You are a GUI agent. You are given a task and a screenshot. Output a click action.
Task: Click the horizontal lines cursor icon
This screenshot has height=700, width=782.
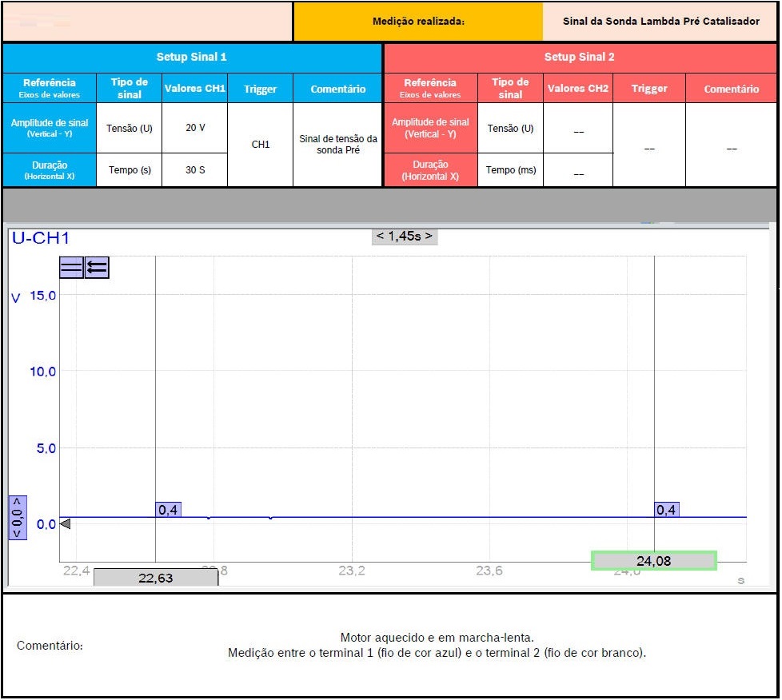[71, 268]
